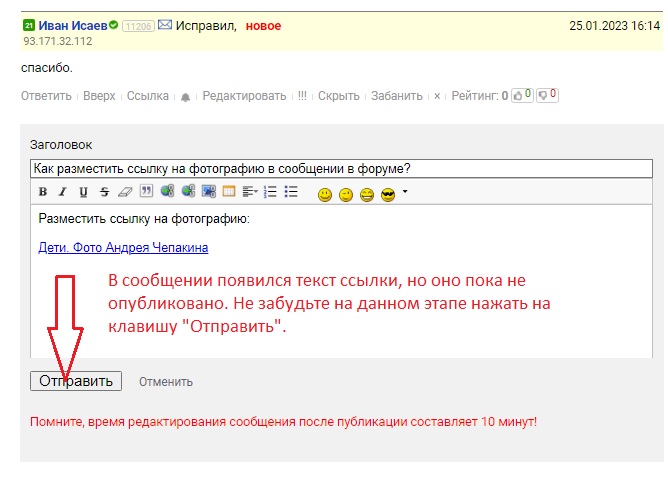668x480 pixels.
Task: Open Иван Исаев's profile
Action: (72, 26)
